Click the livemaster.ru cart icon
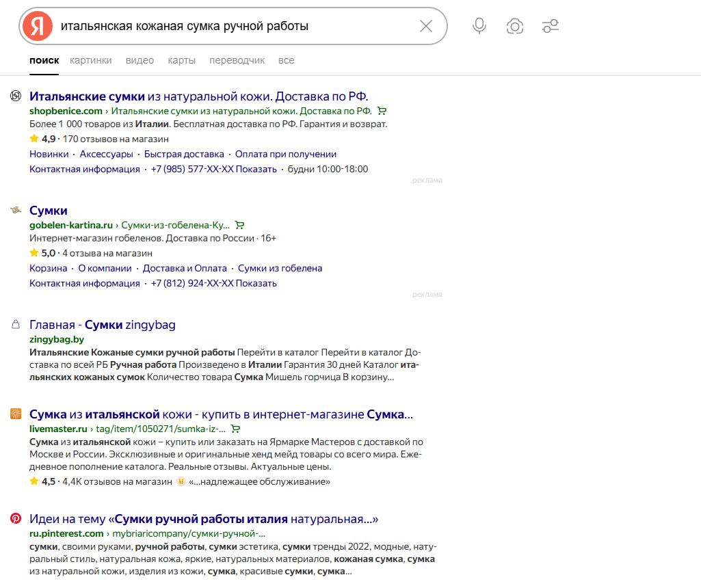The width and height of the screenshot is (701, 588). 235,429
